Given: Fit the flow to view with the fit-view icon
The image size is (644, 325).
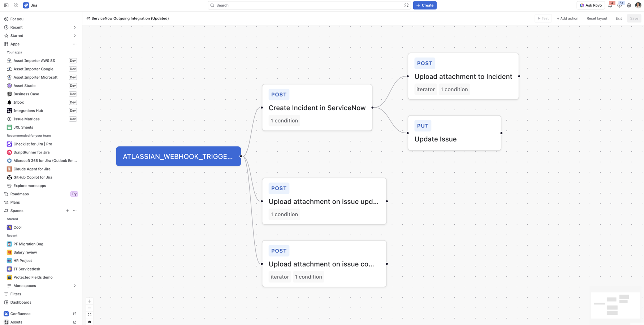Looking at the screenshot, I should click(90, 315).
